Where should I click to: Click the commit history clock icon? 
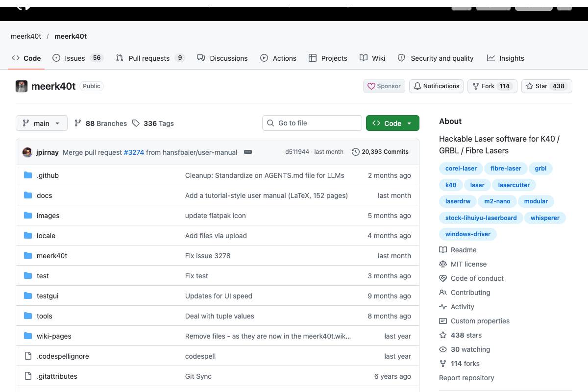coord(356,152)
